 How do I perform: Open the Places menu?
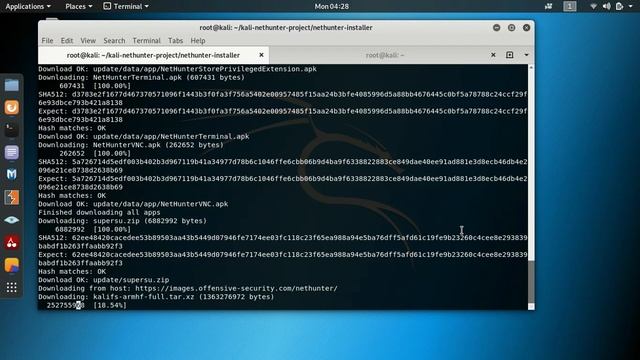79,6
